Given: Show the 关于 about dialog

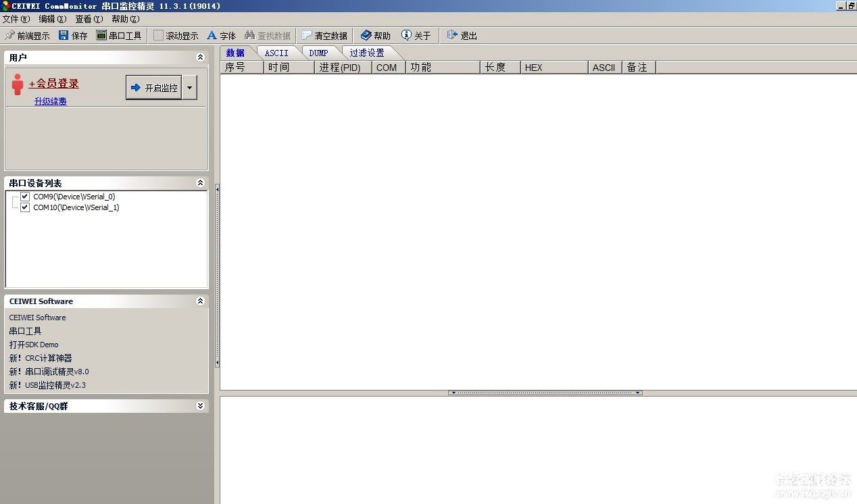Looking at the screenshot, I should click(x=416, y=35).
